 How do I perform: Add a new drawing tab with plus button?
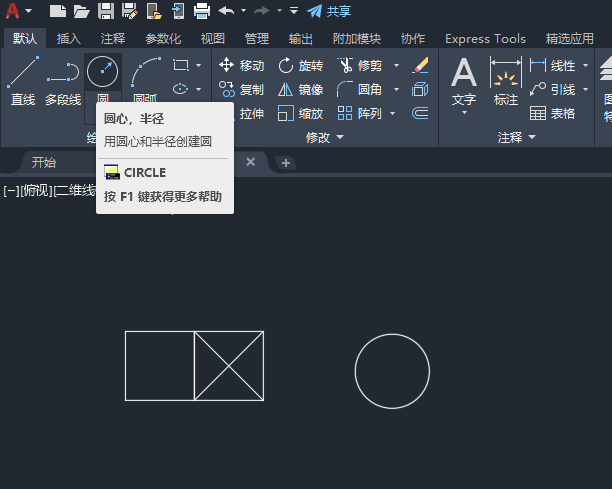coord(285,162)
